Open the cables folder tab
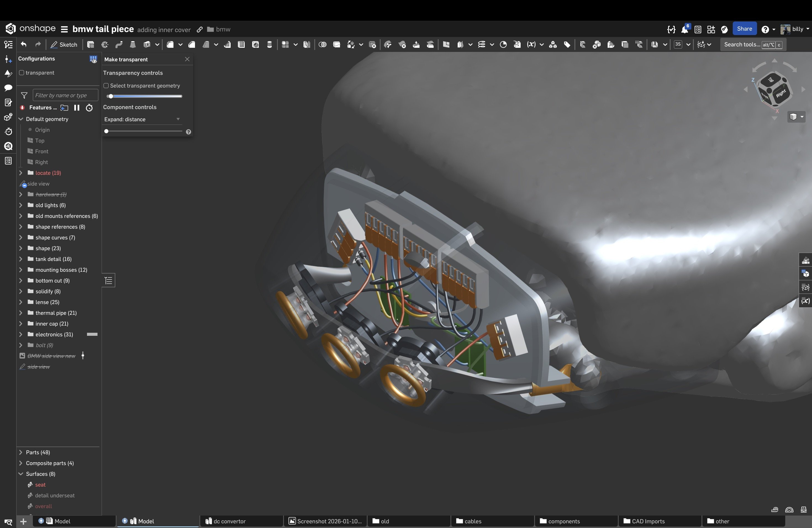Screen dimensions: 812x528 point(473,522)
